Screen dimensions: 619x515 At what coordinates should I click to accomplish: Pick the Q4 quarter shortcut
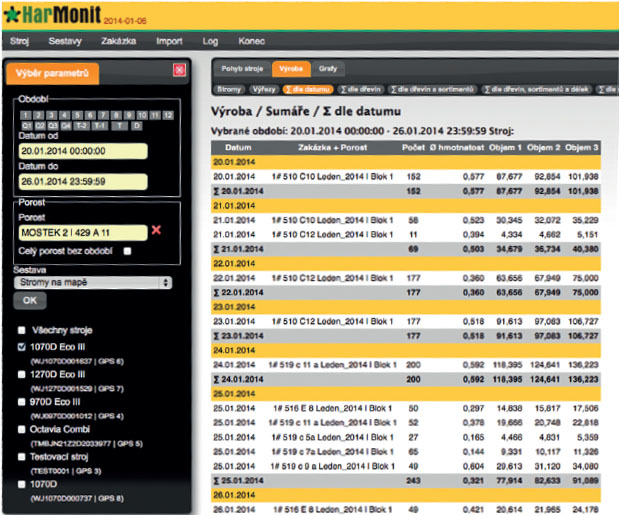coord(66,126)
